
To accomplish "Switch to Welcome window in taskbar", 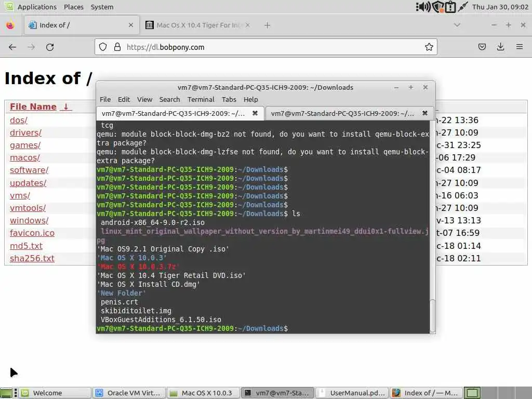I will pyautogui.click(x=55, y=393).
